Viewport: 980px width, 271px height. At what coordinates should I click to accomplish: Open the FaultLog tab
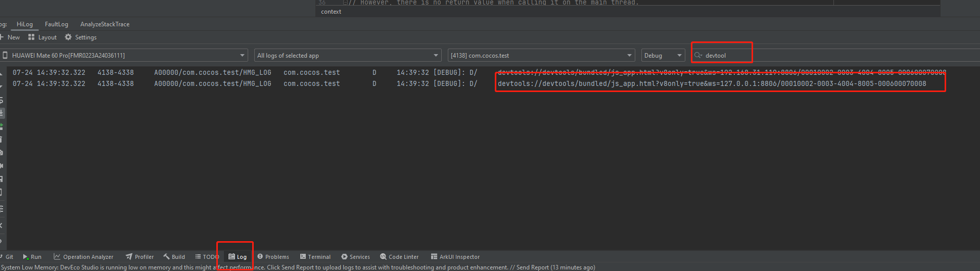coord(56,24)
